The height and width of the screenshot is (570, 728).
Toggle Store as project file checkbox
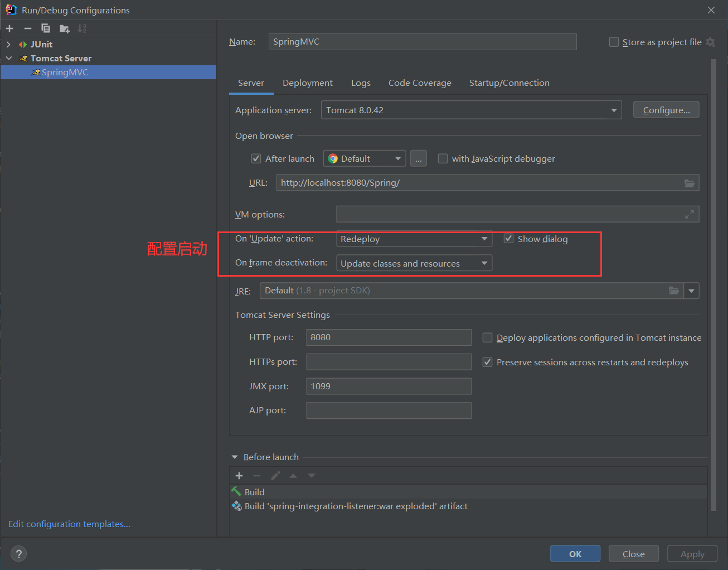[614, 42]
